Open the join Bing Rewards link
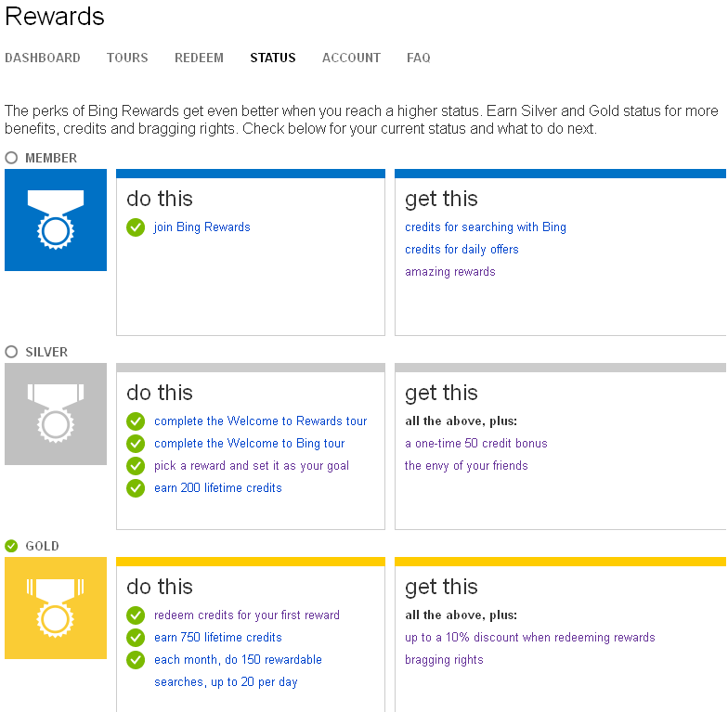The height and width of the screenshot is (712, 728). pos(202,227)
